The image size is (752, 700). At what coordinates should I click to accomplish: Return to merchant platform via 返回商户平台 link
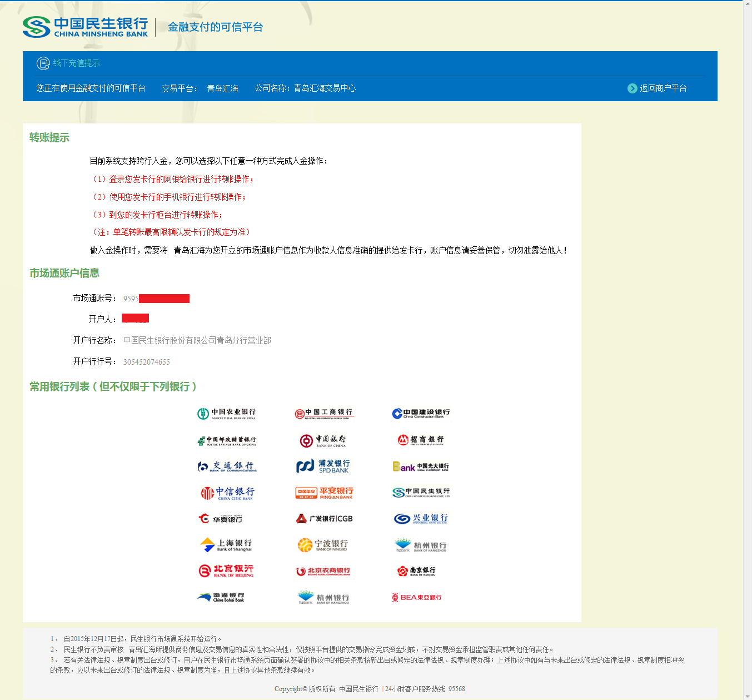point(663,88)
